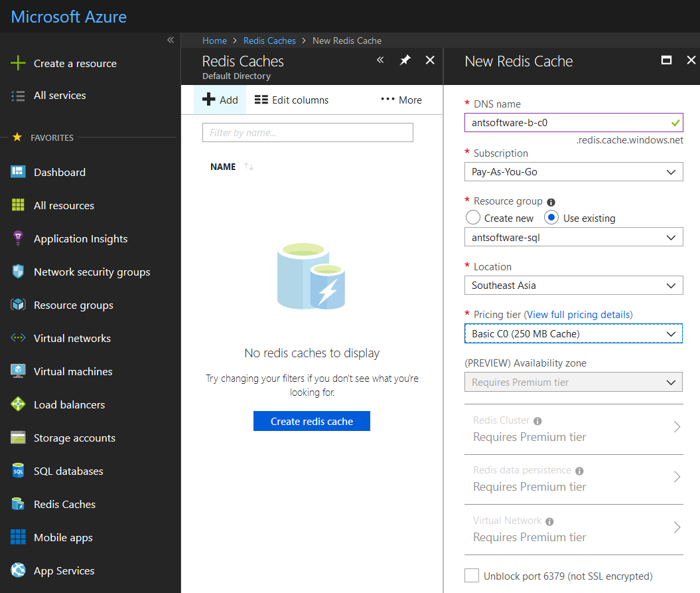
Task: Open the More options menu
Action: tap(401, 100)
